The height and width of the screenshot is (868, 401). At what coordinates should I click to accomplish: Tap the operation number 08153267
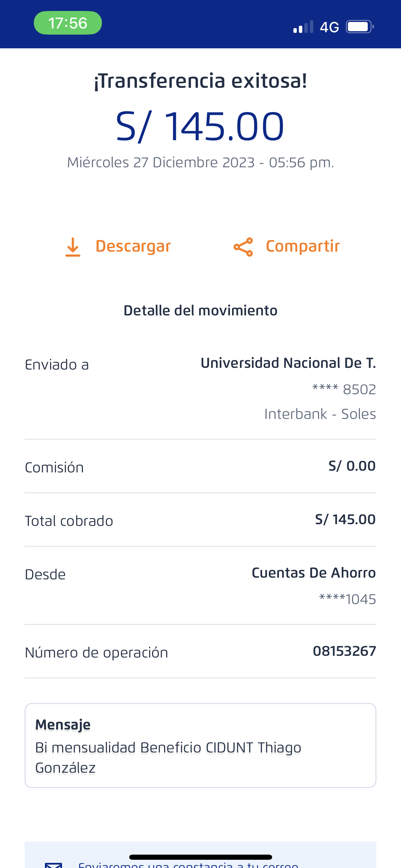click(344, 651)
